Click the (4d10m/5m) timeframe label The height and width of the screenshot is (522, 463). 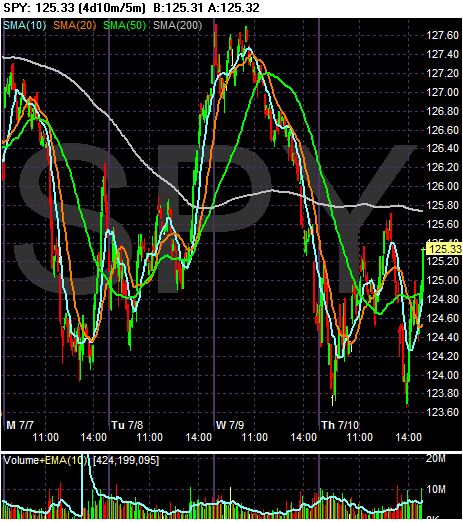(112, 8)
